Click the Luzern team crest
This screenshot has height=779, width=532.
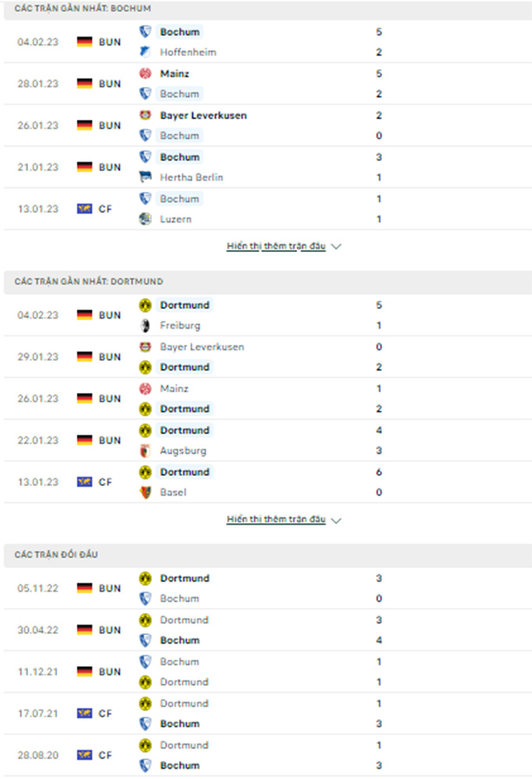145,218
